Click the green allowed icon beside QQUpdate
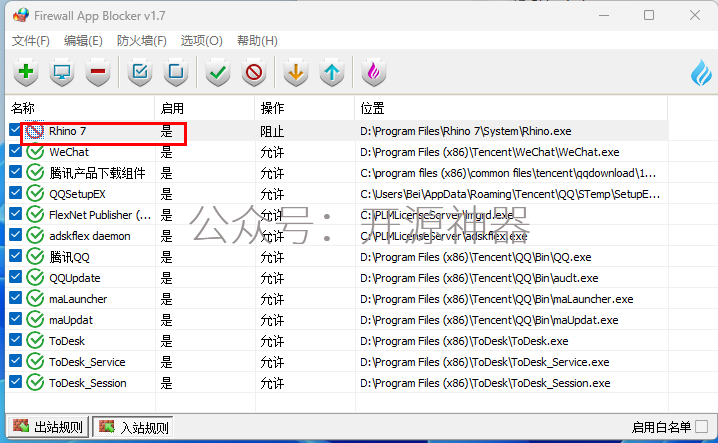 35,278
